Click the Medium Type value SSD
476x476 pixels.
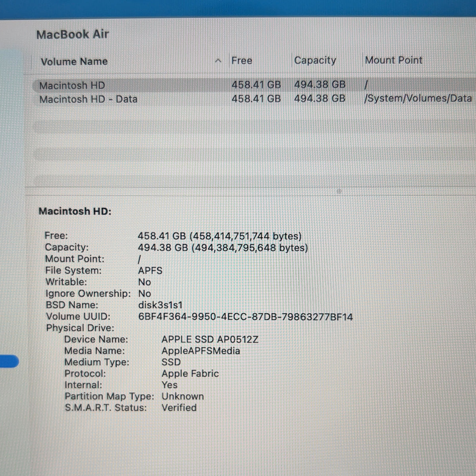171,362
